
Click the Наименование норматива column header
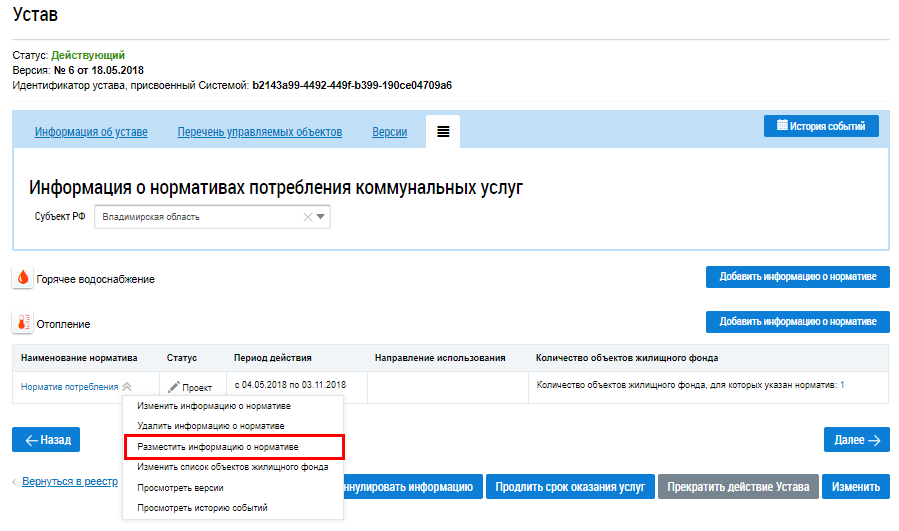pos(79,358)
